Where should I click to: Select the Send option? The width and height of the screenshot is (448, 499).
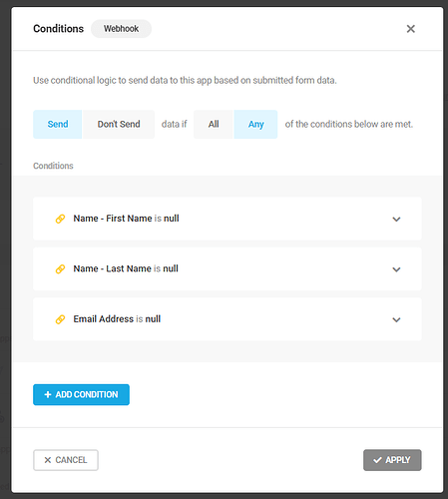click(58, 124)
